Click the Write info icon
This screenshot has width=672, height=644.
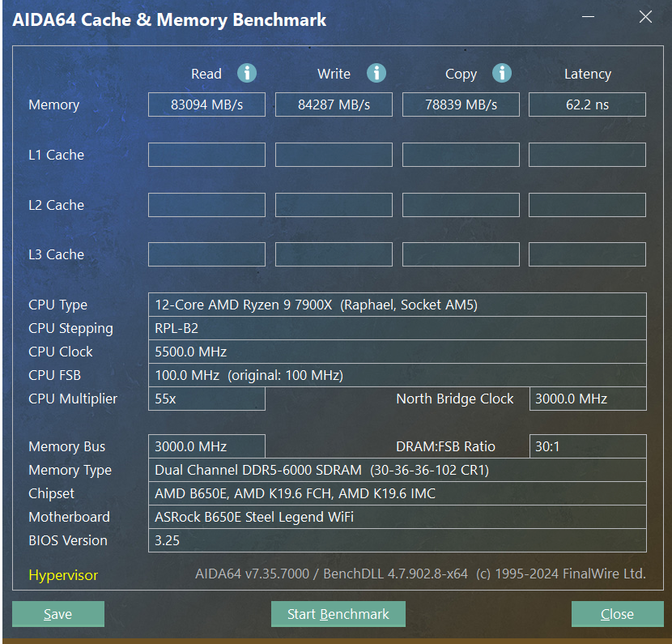(376, 73)
